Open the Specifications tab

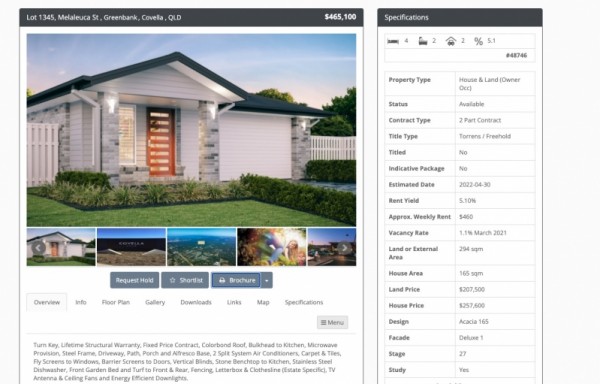tap(304, 302)
